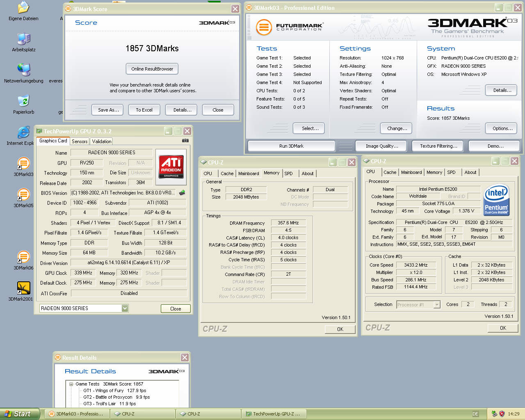Click GT2 - Battle of Proxycon result row
Viewport: 525px width, 420px height.
click(x=116, y=397)
